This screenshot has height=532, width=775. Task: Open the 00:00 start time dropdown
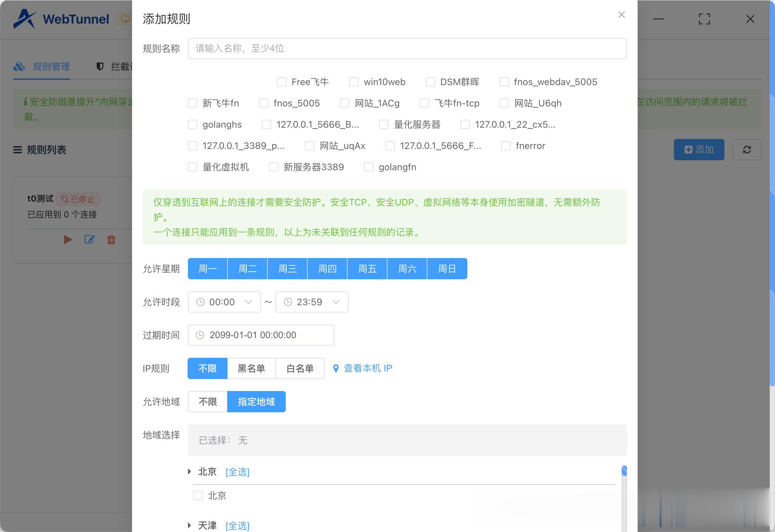pyautogui.click(x=224, y=302)
